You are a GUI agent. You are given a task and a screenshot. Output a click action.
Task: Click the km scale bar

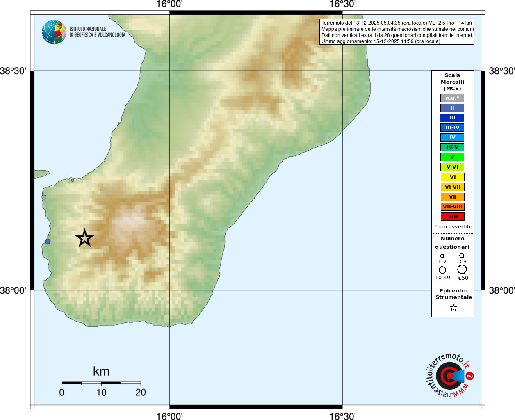(101, 383)
